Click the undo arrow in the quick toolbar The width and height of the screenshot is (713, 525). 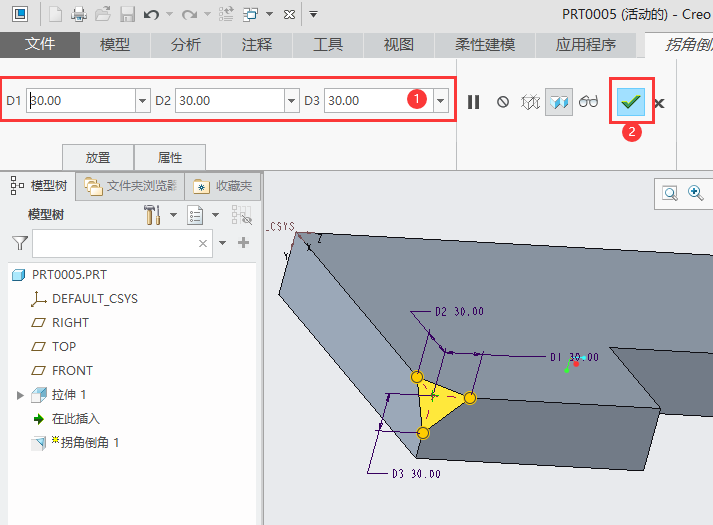click(x=151, y=14)
